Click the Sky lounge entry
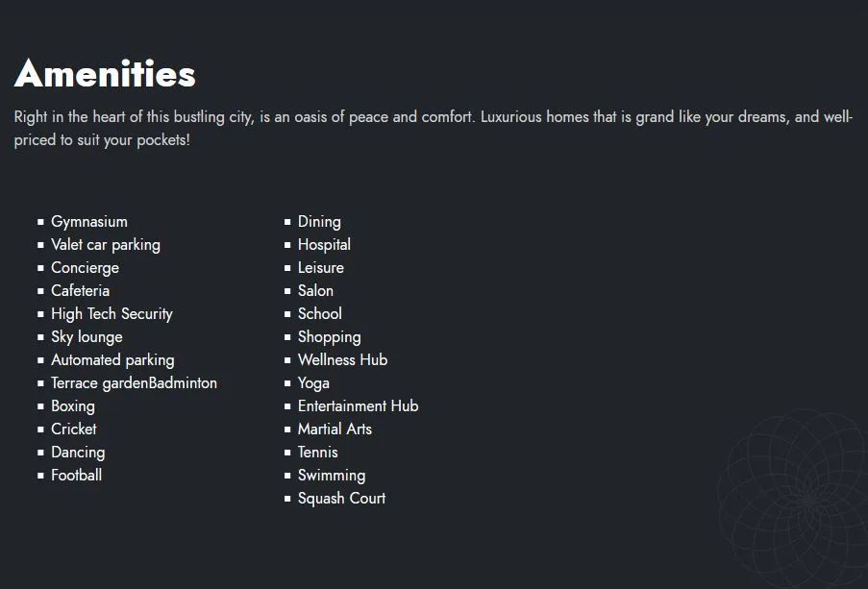Screen dimensions: 868x589 tap(87, 337)
